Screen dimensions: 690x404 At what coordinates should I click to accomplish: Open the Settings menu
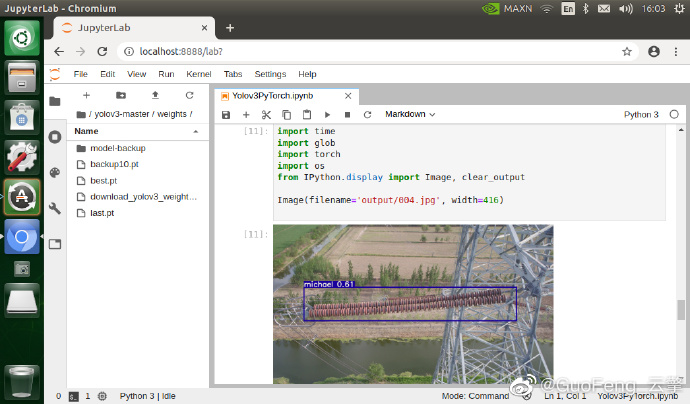point(270,74)
